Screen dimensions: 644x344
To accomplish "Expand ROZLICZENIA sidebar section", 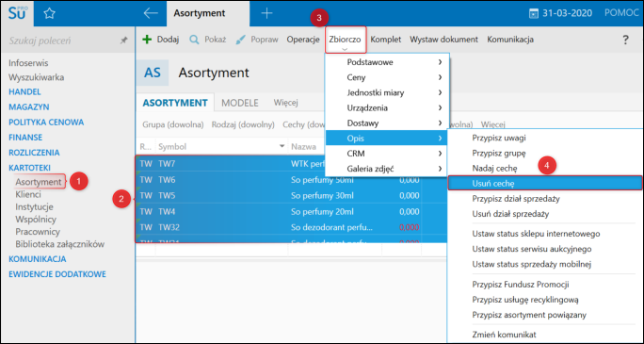I will coord(34,153).
